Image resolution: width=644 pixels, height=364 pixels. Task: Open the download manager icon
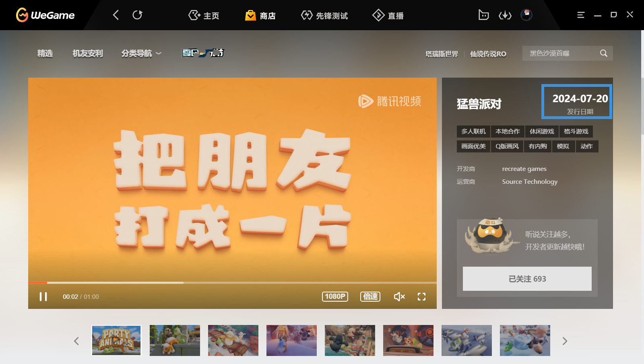(505, 15)
